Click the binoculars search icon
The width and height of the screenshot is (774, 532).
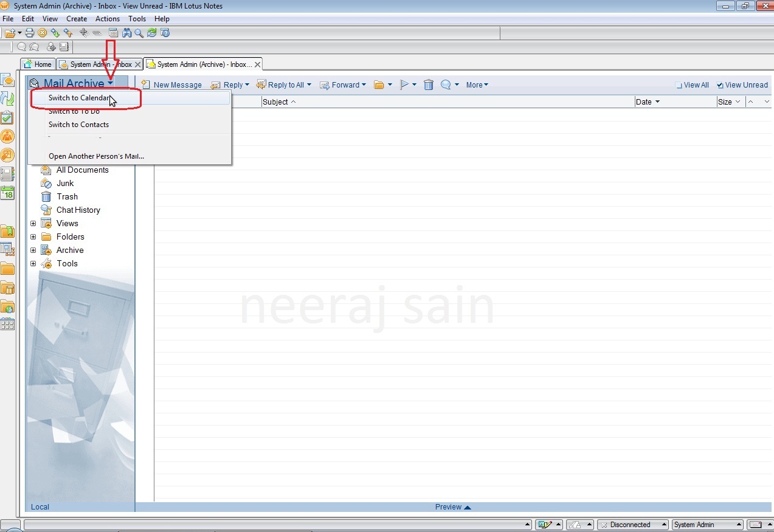coord(127,33)
